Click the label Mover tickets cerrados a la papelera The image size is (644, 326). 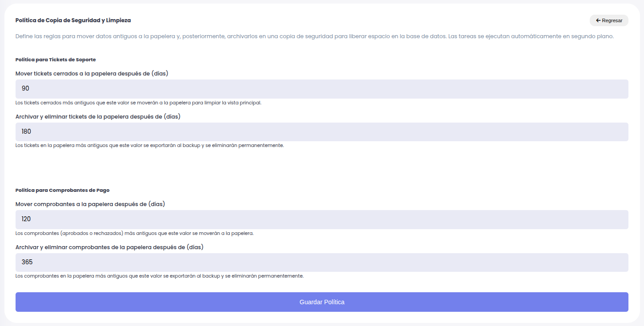click(x=92, y=73)
